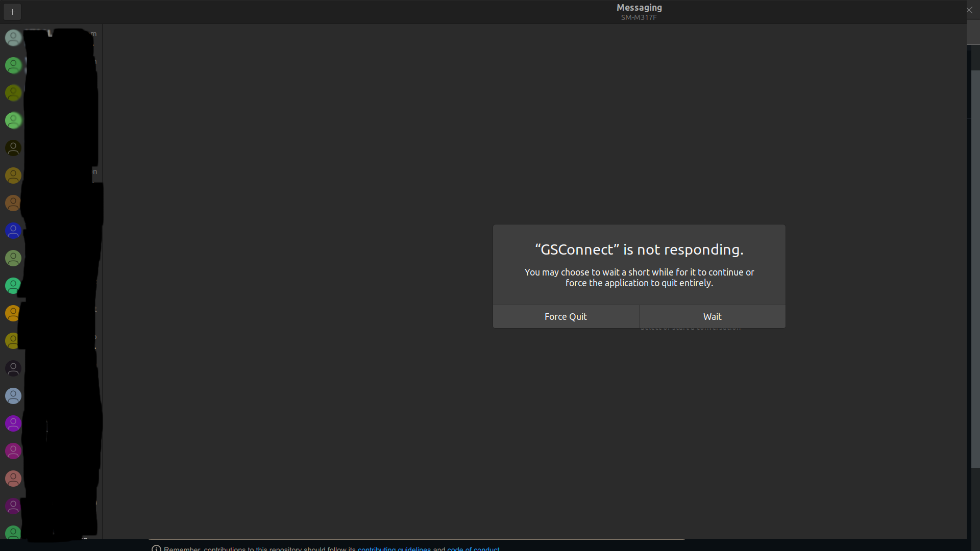
Task: Select the purple contact avatar
Action: [13, 423]
